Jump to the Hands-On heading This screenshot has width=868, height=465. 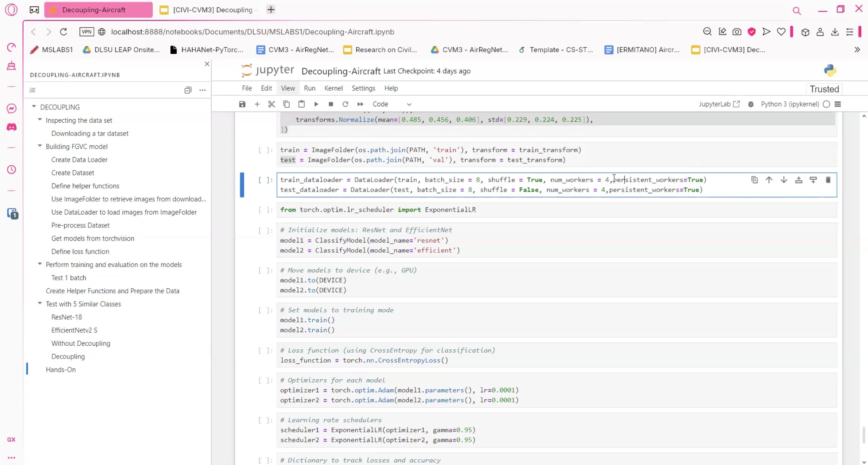coord(61,369)
